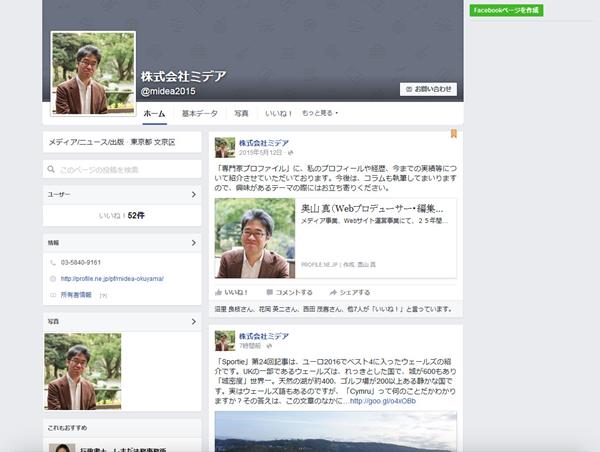Expand the もっと見る dropdown
600x452 pixels.
point(320,113)
